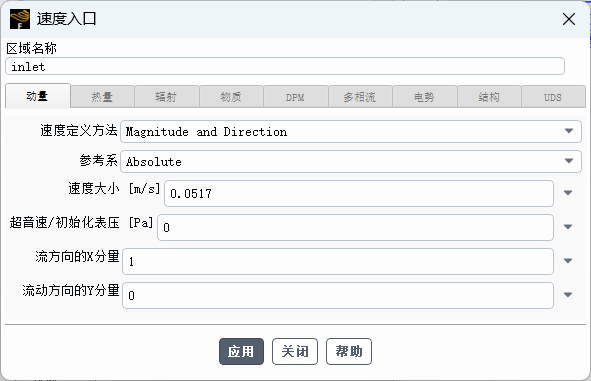Switch to the 辐射 tab

166,97
